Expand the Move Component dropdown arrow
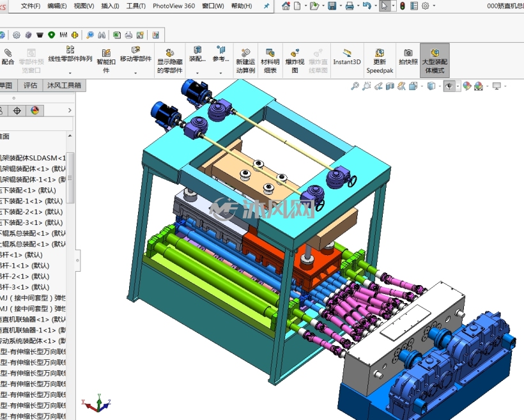This screenshot has height=420, width=524. tap(135, 73)
